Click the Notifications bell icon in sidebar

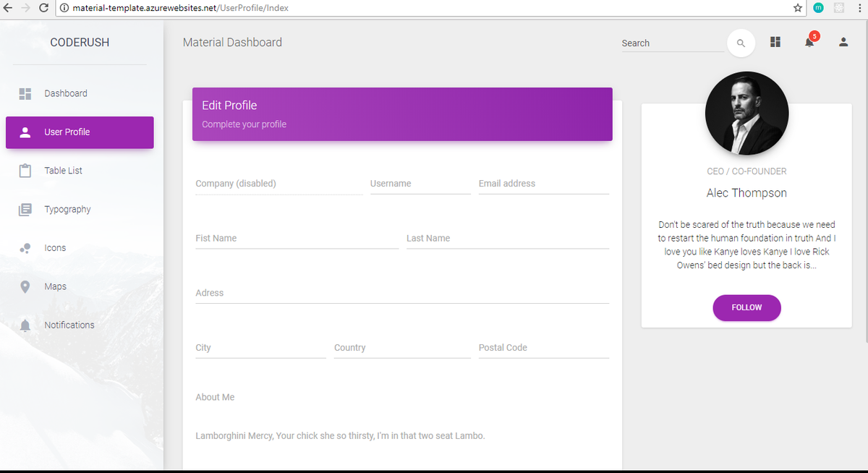click(x=25, y=325)
